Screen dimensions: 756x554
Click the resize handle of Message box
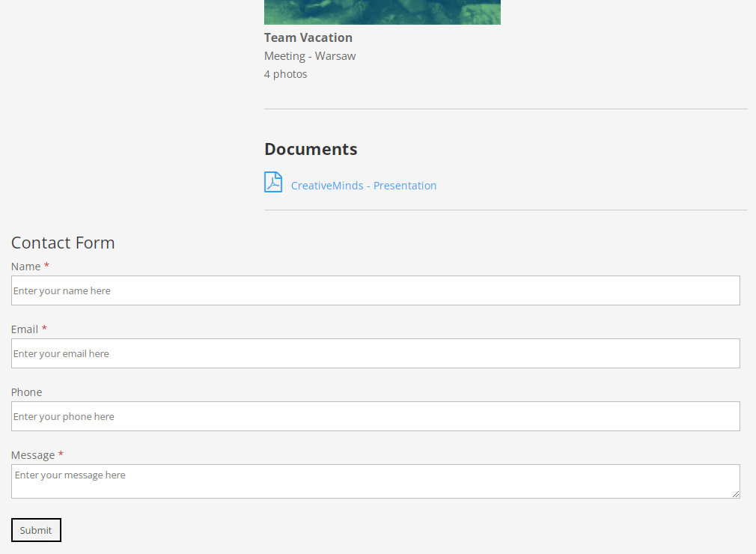click(736, 493)
